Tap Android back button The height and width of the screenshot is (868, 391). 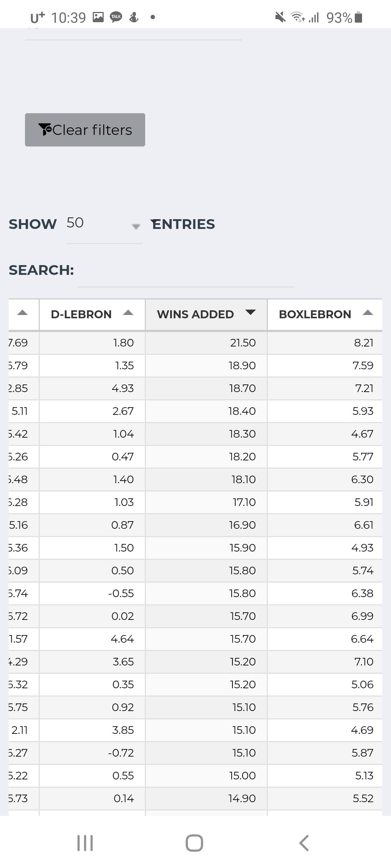[x=304, y=843]
